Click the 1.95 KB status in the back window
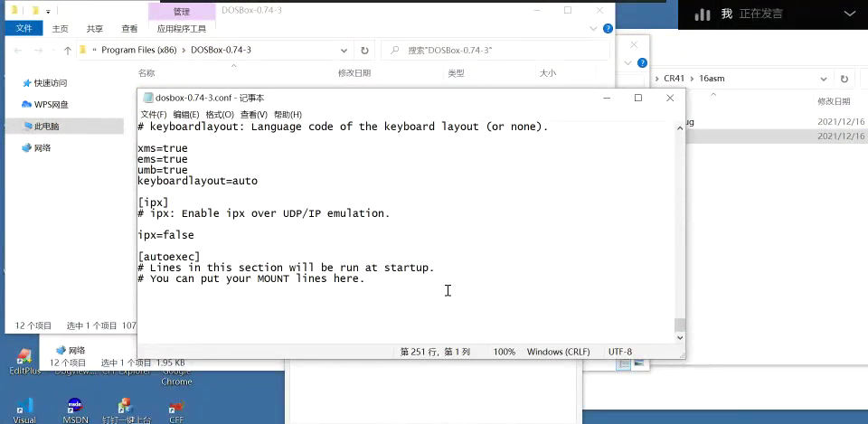Viewport: 868px width, 424px height. tap(171, 363)
